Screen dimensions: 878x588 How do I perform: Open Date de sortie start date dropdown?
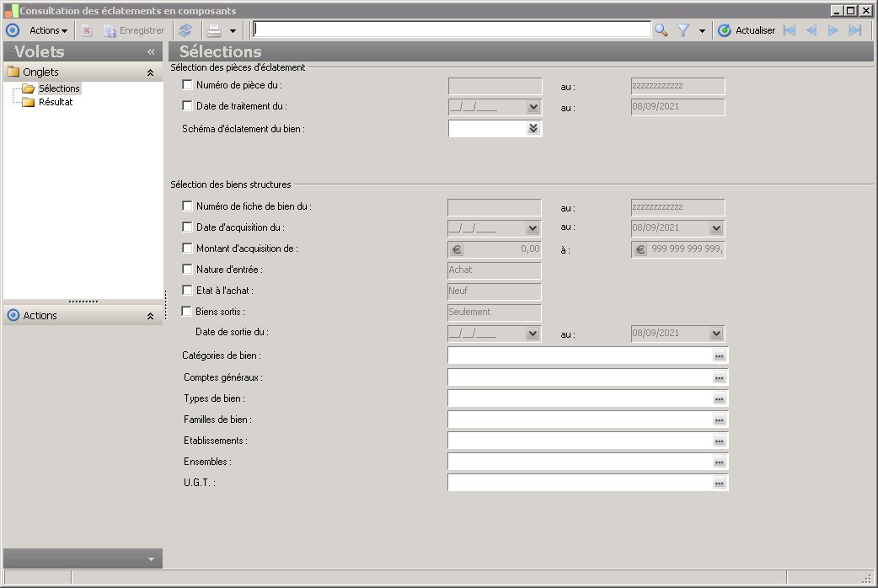[533, 334]
